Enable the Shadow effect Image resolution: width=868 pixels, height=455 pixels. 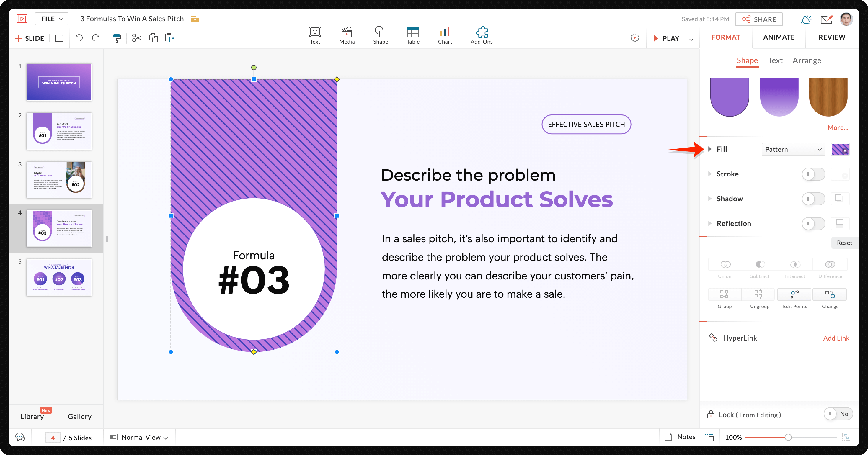coord(813,199)
